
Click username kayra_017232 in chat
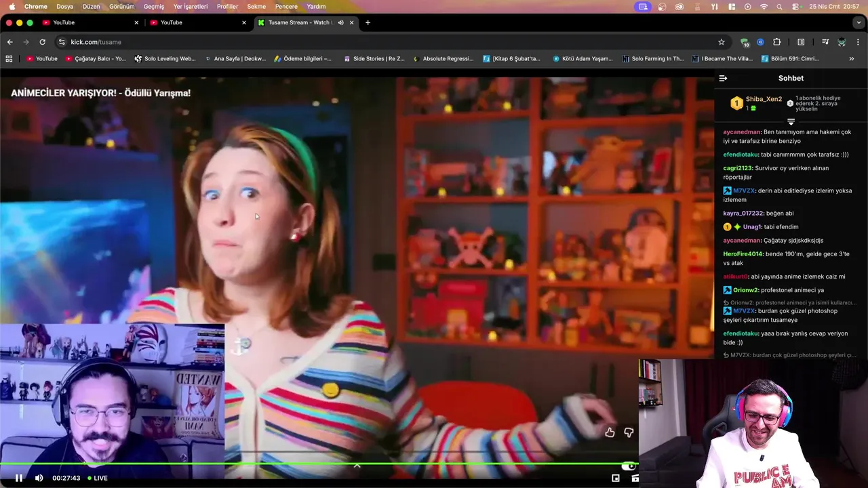(743, 213)
